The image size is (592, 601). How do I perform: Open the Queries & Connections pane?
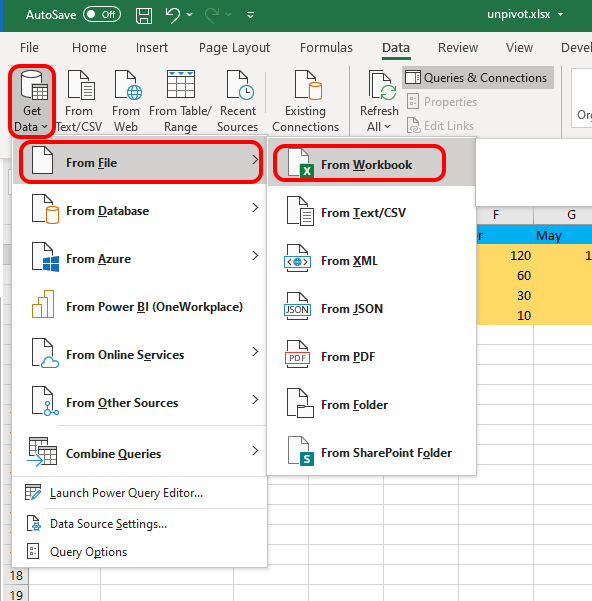tap(477, 78)
